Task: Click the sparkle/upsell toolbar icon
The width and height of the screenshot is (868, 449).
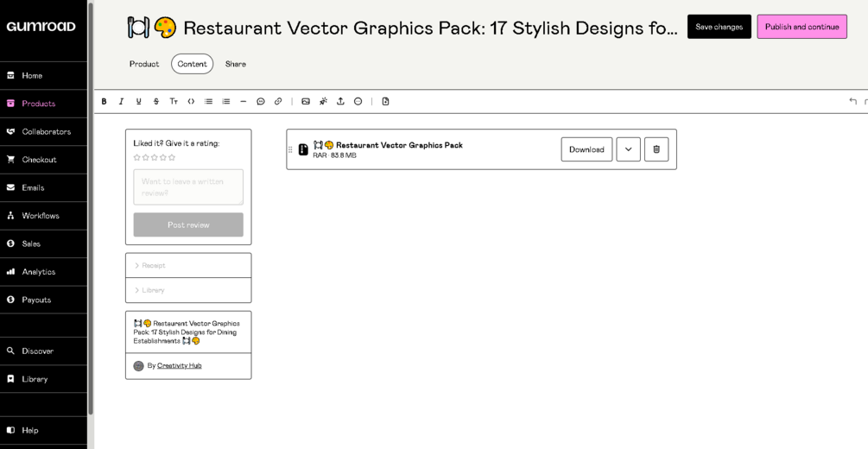Action: (323, 101)
